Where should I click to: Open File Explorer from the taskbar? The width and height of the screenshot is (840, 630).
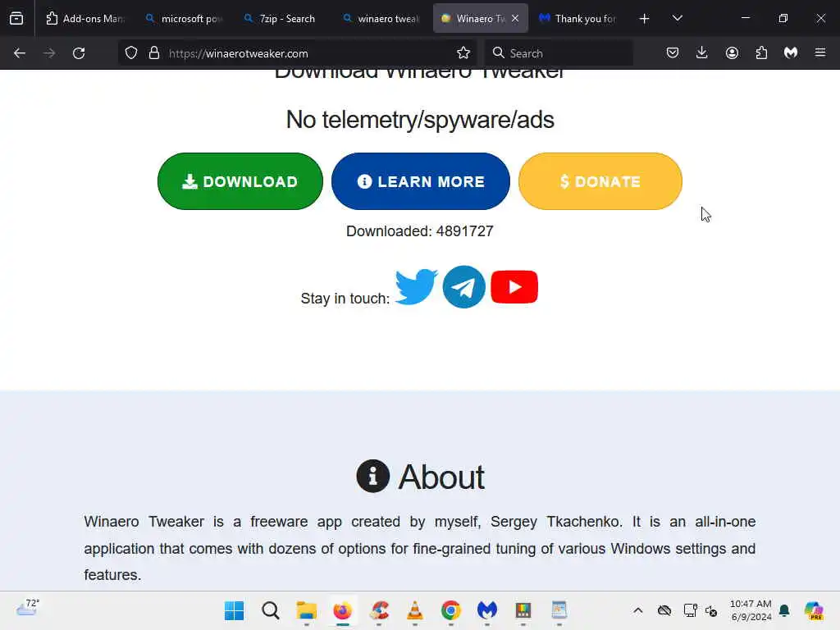pyautogui.click(x=307, y=610)
